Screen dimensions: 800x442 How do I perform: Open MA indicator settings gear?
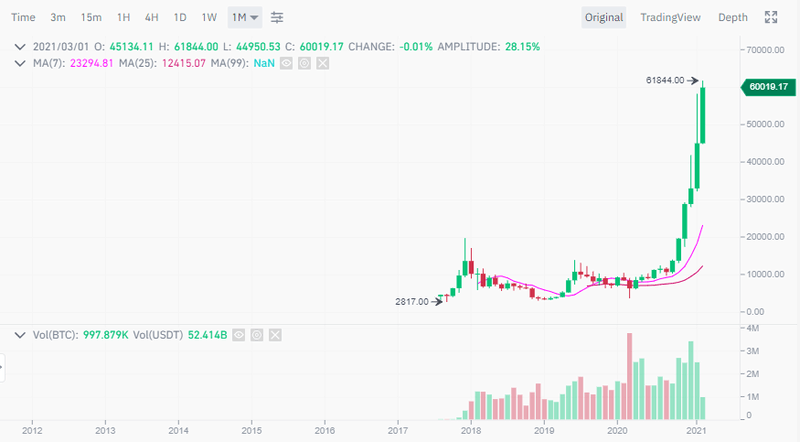pyautogui.click(x=304, y=63)
